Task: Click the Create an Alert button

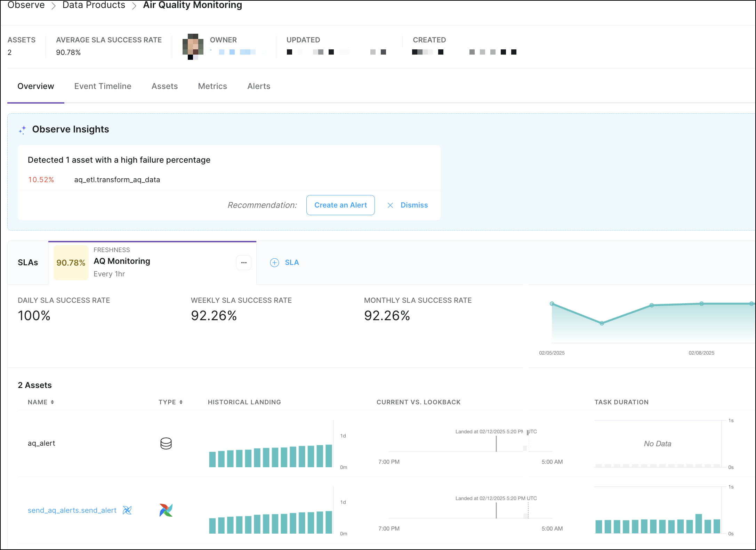Action: pos(340,205)
